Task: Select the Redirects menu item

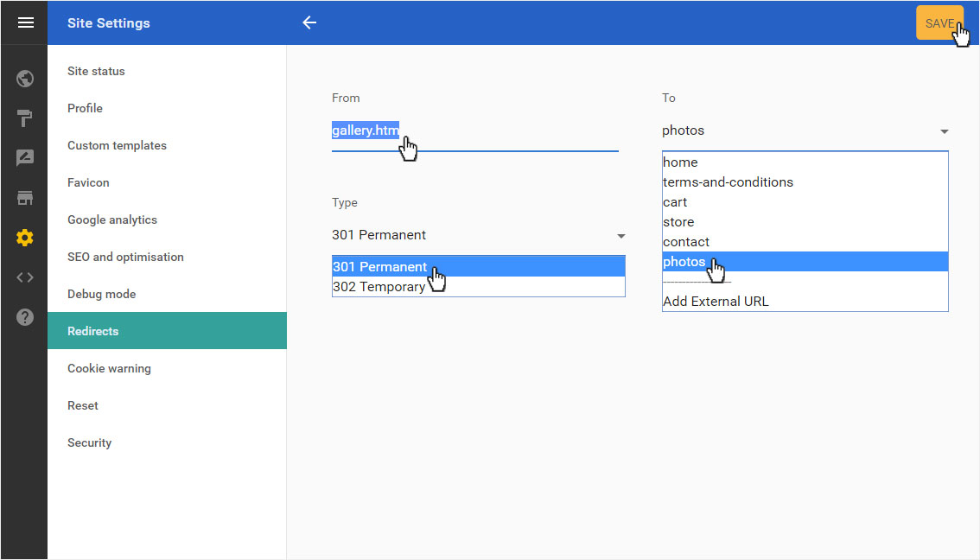Action: click(167, 331)
